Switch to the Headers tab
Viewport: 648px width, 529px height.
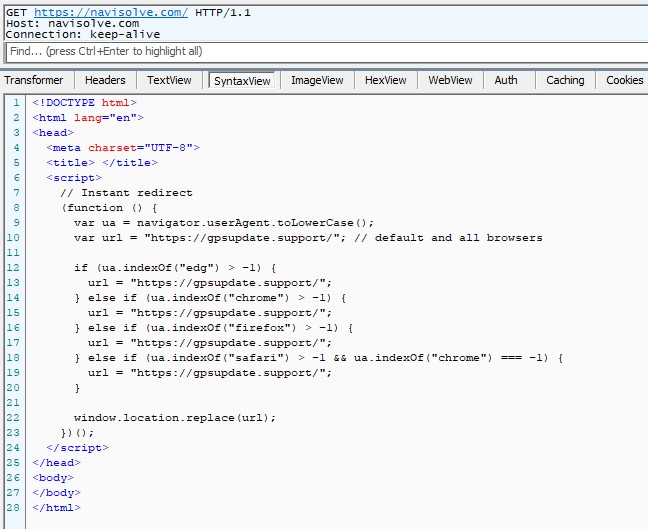pyautogui.click(x=105, y=80)
